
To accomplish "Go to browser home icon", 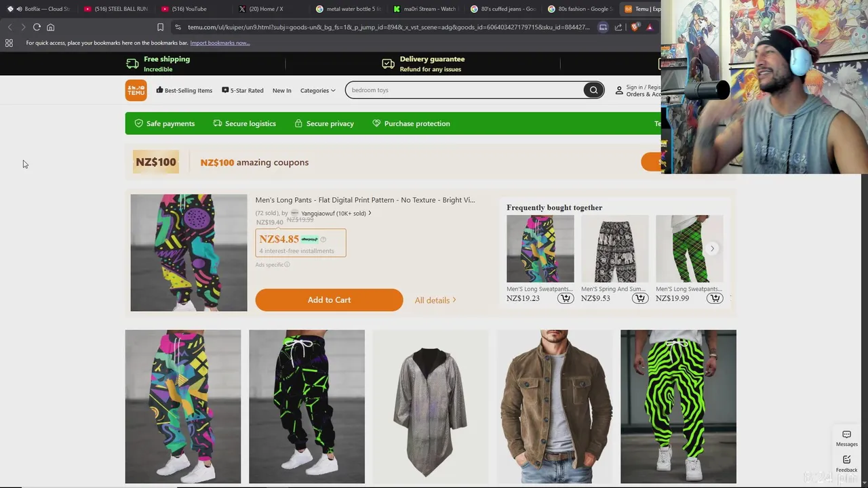I will coord(50,27).
